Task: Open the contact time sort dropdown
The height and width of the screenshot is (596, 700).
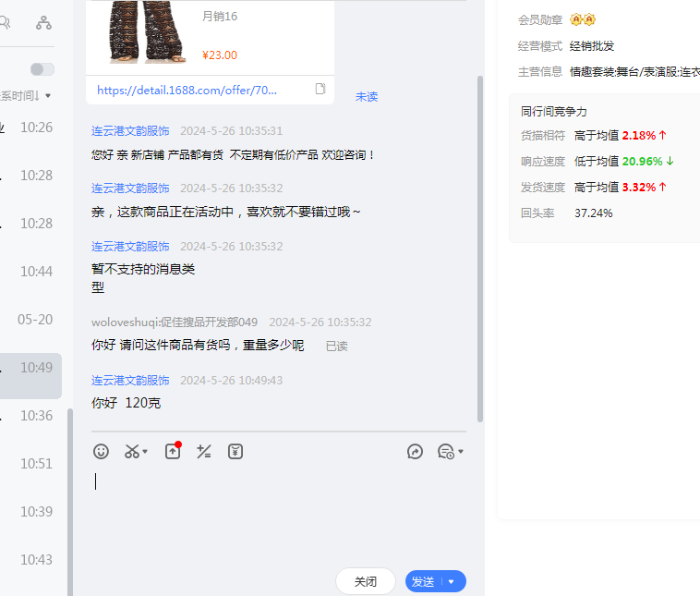Action: (x=26, y=95)
